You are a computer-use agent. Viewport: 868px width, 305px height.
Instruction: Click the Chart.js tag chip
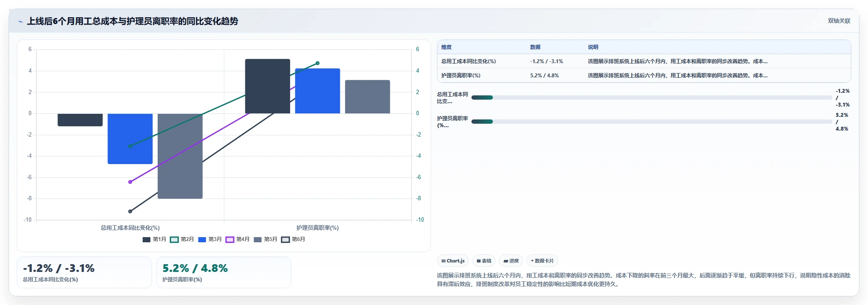[453, 261]
